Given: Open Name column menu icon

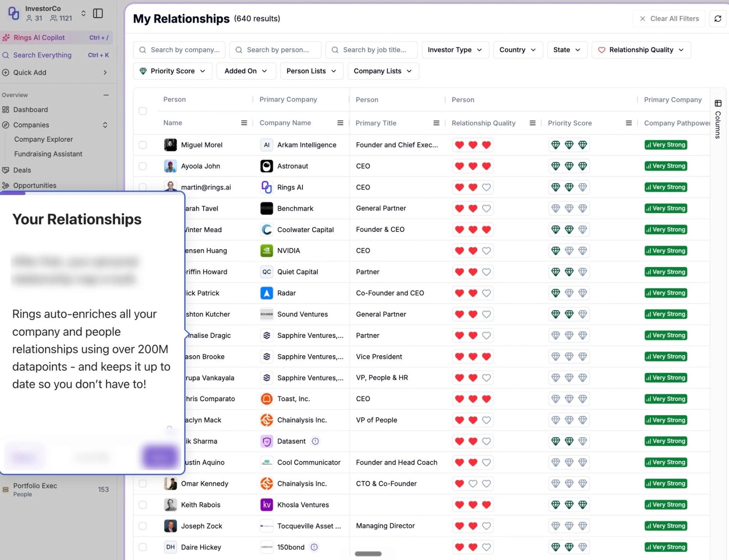Looking at the screenshot, I should click(x=244, y=123).
